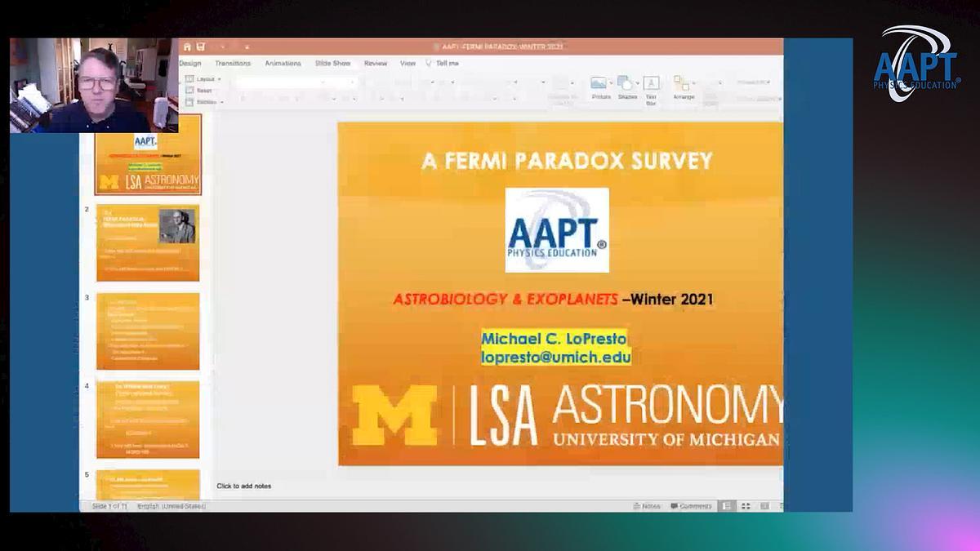Click the presenter webcam video tile
This screenshot has height=551, width=980.
pos(94,85)
